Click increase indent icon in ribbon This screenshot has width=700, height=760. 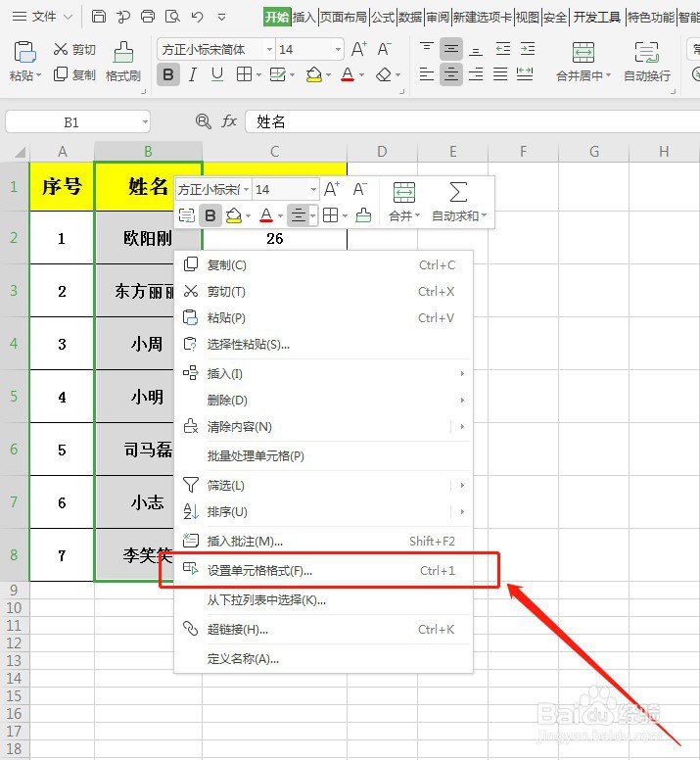click(x=528, y=48)
